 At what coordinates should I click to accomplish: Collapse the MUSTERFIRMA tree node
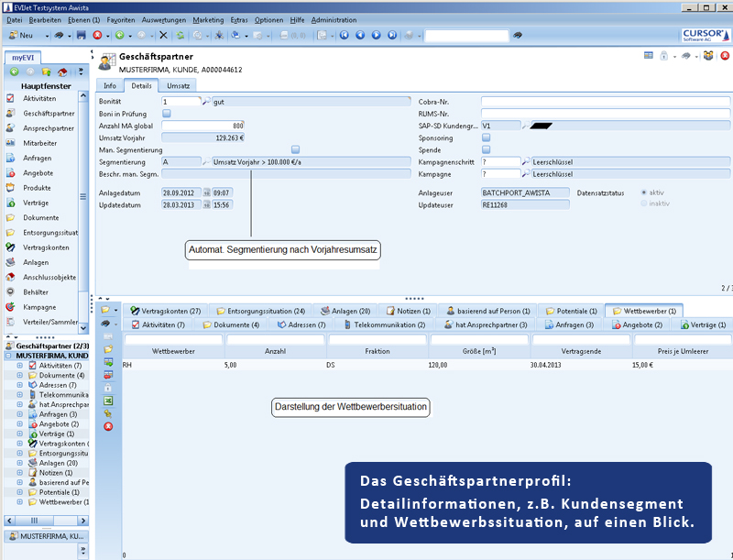tap(9, 355)
